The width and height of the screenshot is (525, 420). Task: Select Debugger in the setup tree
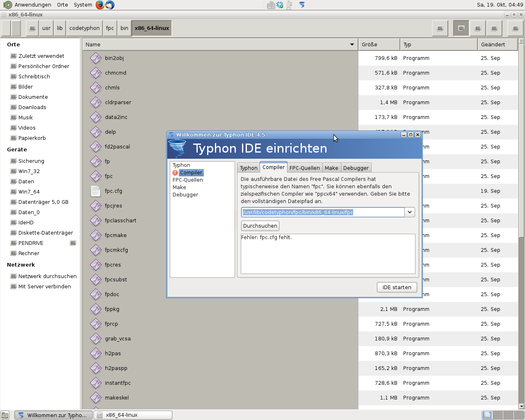[x=185, y=195]
